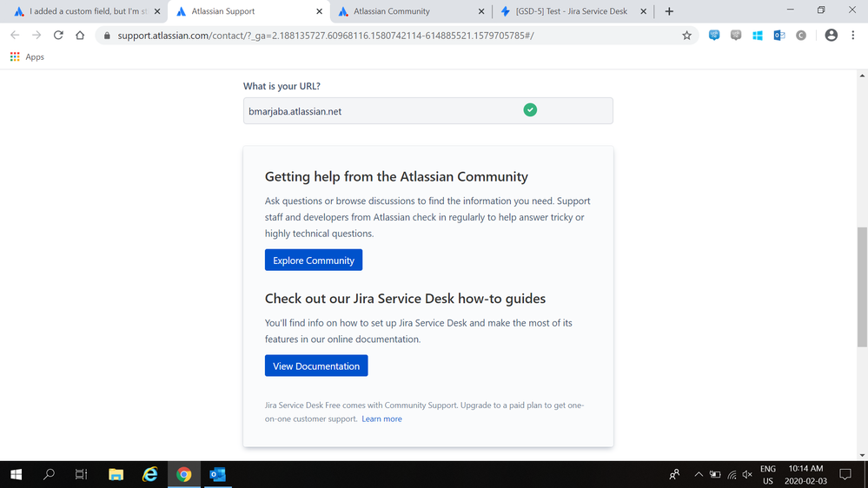Switch to the Atlassian Community tab
The height and width of the screenshot is (488, 868).
click(x=411, y=11)
